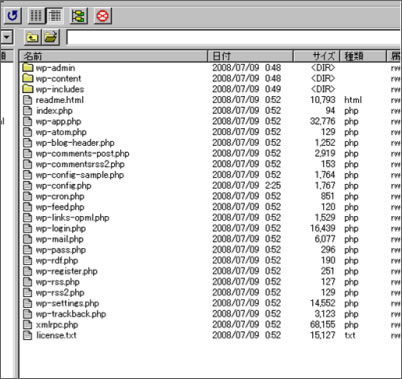402x379 pixels.
Task: Click the wp-register.php file name
Action: tap(67, 271)
